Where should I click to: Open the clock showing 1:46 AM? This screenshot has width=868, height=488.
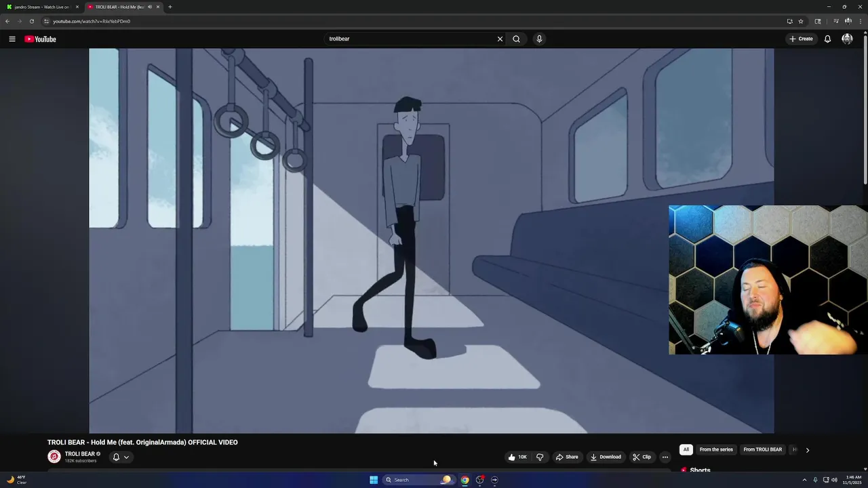click(x=853, y=480)
